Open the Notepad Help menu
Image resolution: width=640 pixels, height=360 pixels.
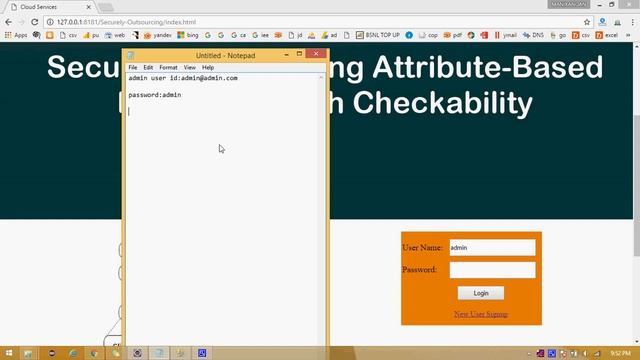point(208,67)
